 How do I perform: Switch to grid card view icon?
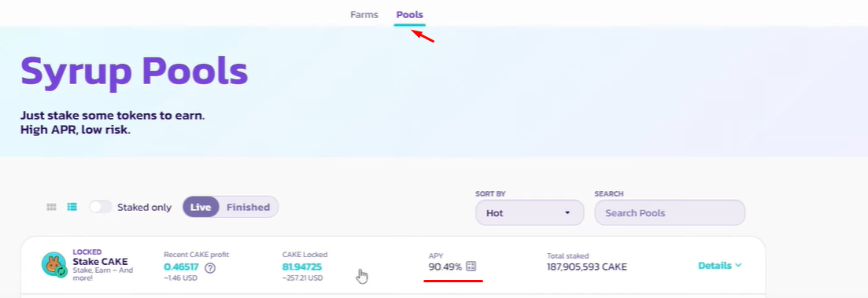(51, 208)
